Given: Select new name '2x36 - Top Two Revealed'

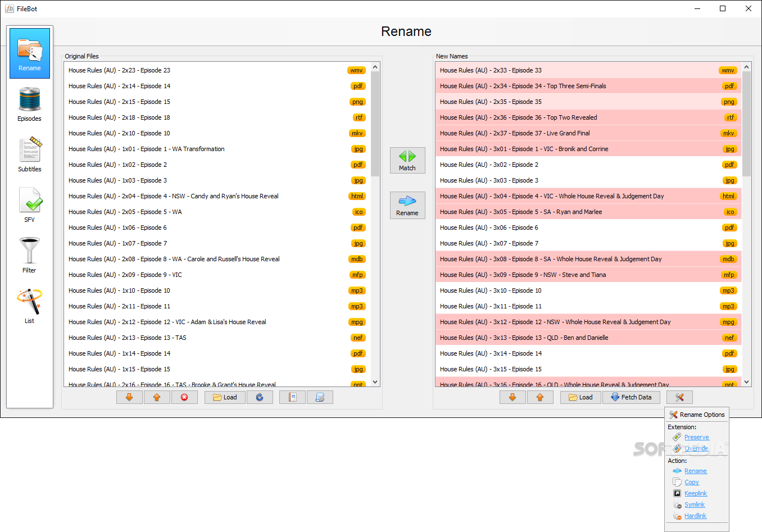Looking at the screenshot, I should point(588,117).
